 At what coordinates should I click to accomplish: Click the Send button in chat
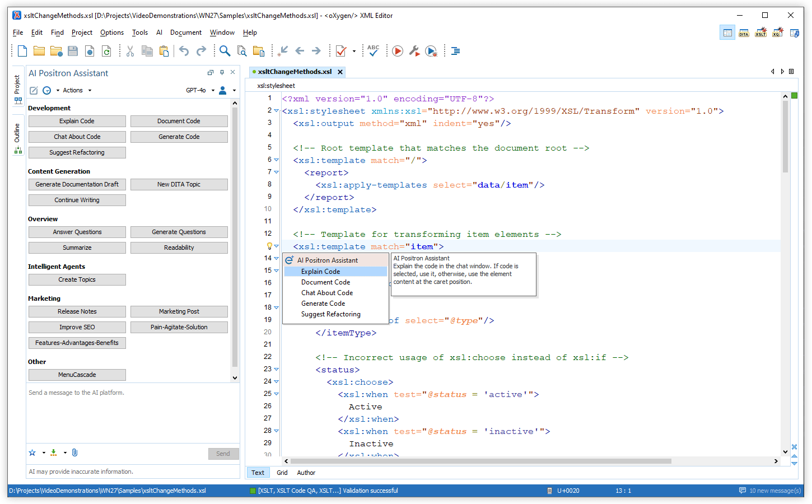coord(223,454)
